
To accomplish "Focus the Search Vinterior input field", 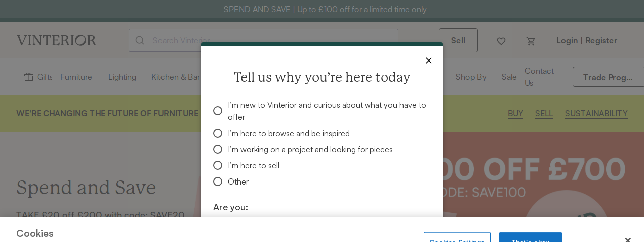I will click(x=264, y=40).
